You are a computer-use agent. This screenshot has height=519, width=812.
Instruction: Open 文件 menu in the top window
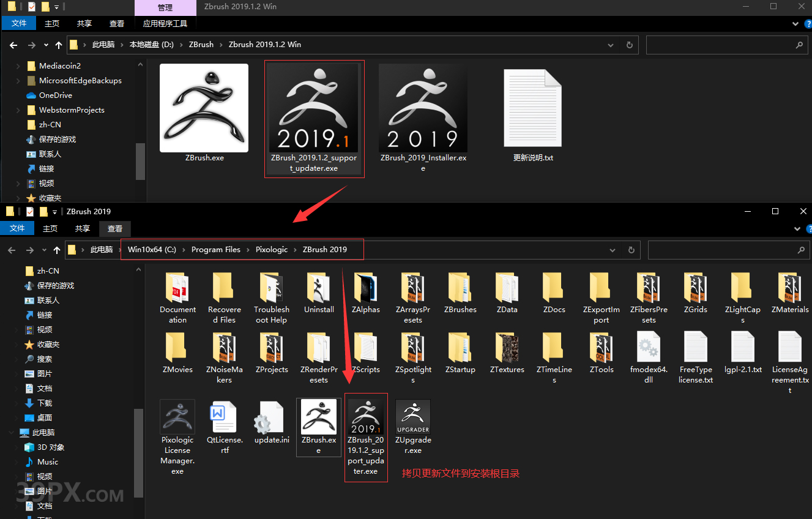19,23
